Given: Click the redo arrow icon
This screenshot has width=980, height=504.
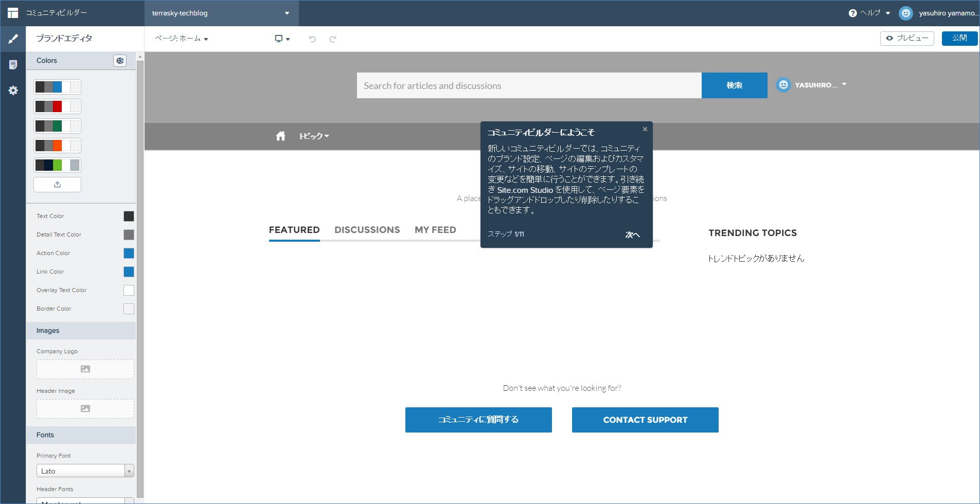Looking at the screenshot, I should click(333, 39).
